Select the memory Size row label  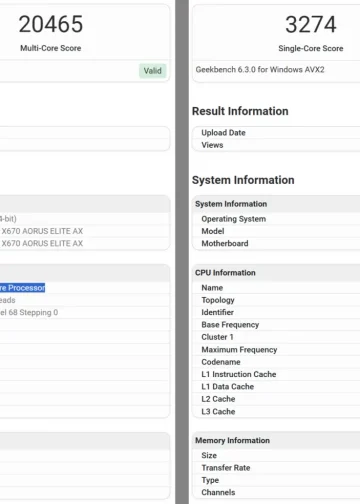[x=209, y=455]
